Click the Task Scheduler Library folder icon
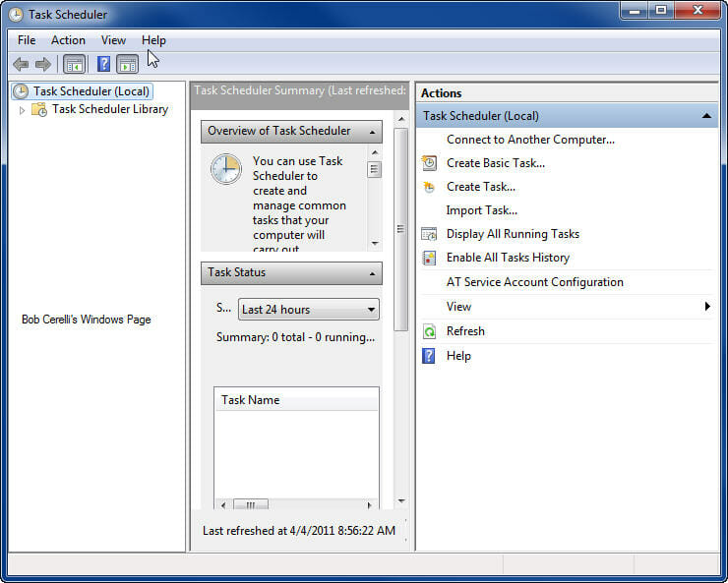This screenshot has width=728, height=583. [x=39, y=109]
